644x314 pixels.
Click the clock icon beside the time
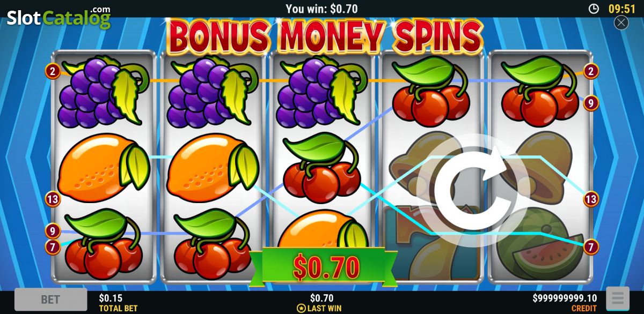[594, 9]
